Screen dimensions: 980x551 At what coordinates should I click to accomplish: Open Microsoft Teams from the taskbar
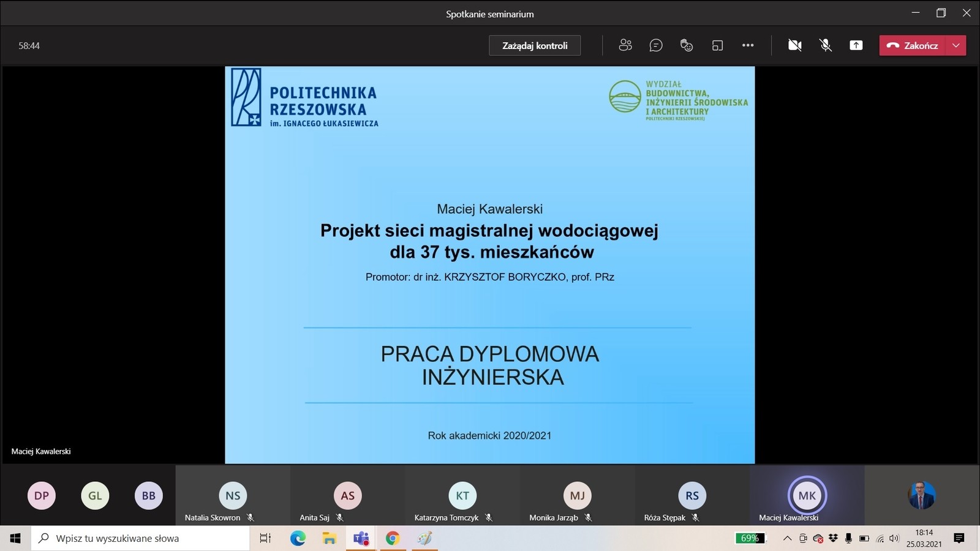click(361, 538)
